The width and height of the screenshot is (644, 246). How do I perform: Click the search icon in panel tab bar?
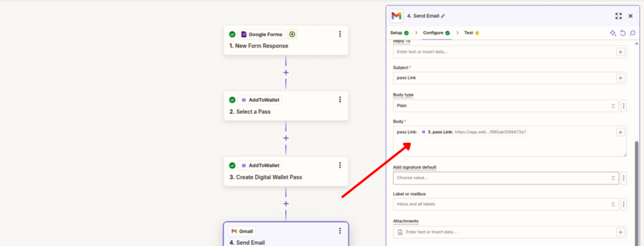tap(633, 33)
